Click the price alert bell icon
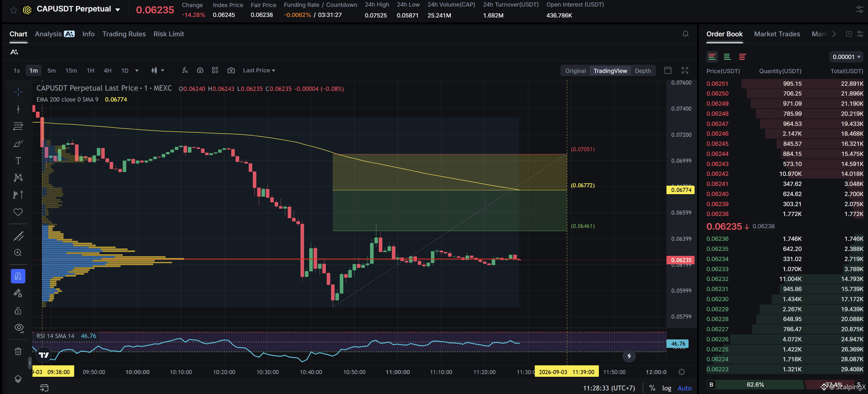This screenshot has width=868, height=394. (685, 34)
